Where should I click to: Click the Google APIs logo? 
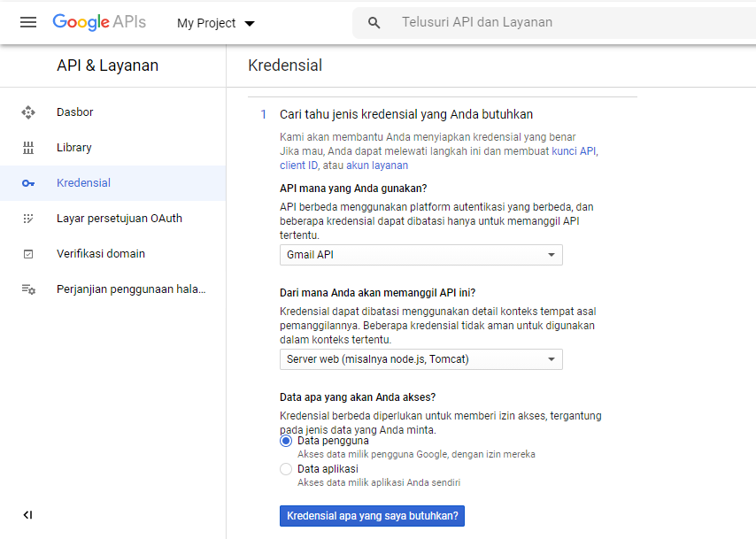(x=99, y=22)
